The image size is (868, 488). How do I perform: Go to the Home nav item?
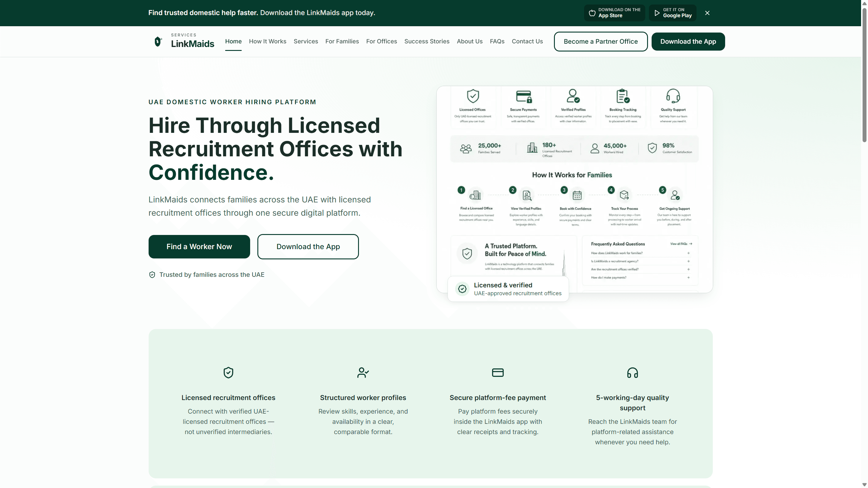[x=233, y=41]
